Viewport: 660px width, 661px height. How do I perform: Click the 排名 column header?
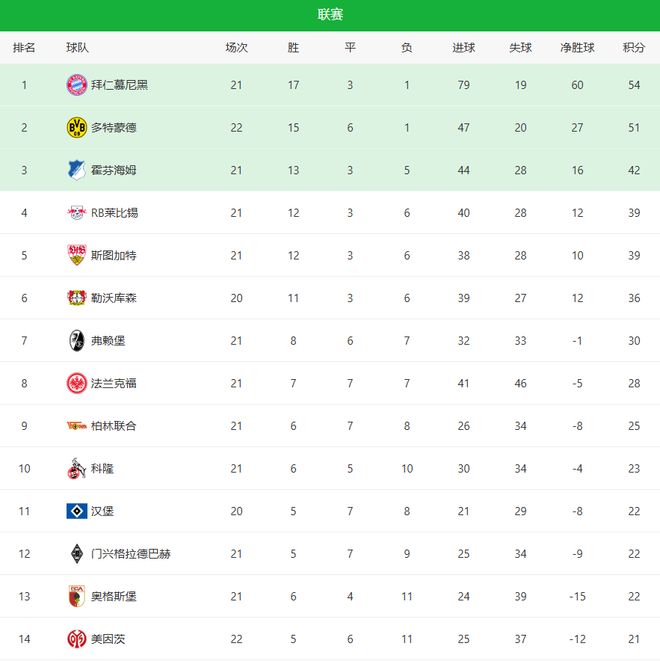click(24, 47)
